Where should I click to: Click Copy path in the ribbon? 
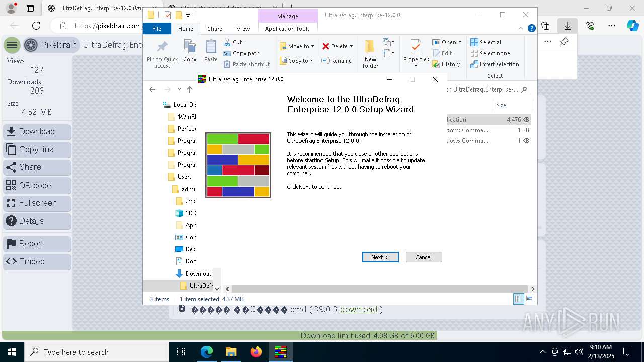pyautogui.click(x=242, y=53)
